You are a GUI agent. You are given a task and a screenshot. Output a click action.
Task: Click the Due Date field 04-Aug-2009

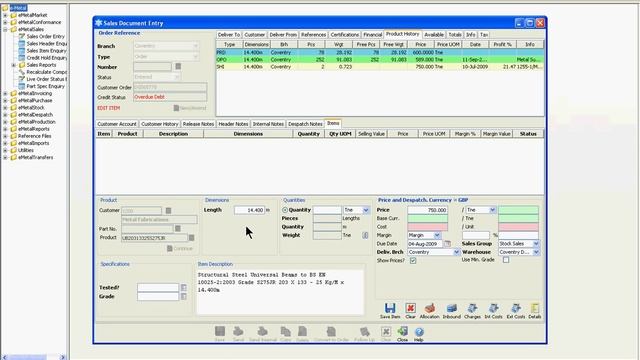coord(425,244)
